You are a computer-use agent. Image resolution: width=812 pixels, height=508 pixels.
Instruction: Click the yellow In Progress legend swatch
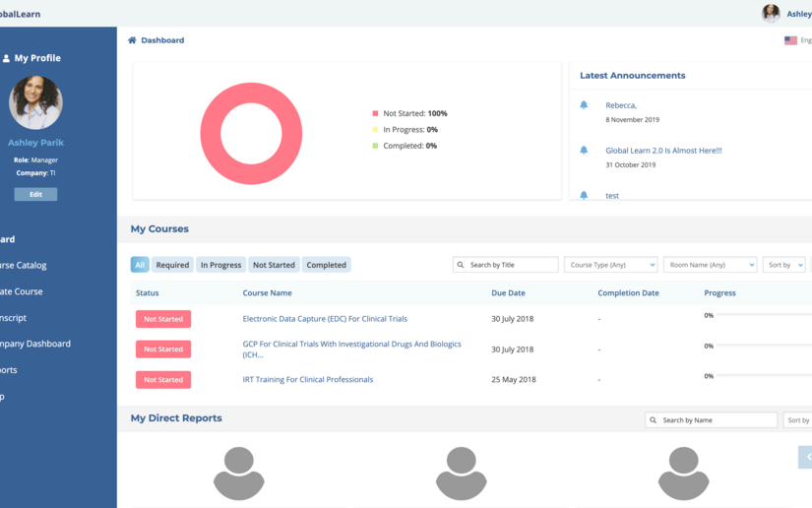click(x=375, y=129)
